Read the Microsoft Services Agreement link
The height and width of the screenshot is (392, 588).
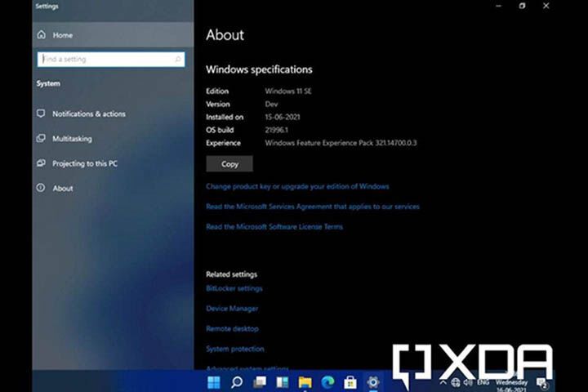pyautogui.click(x=313, y=207)
